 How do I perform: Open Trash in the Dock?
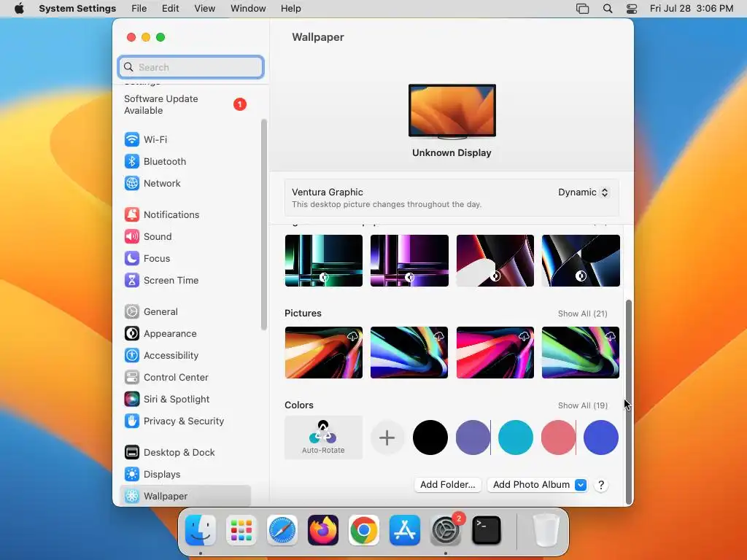tap(546, 530)
